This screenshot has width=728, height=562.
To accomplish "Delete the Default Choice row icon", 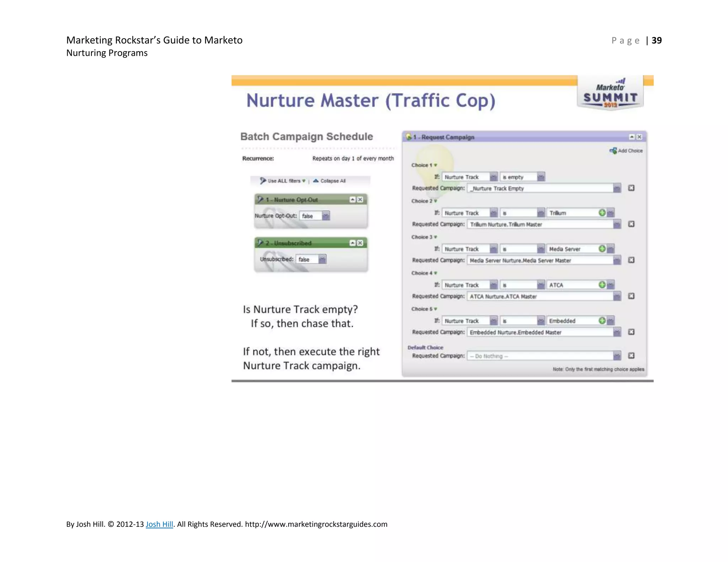I will (631, 356).
